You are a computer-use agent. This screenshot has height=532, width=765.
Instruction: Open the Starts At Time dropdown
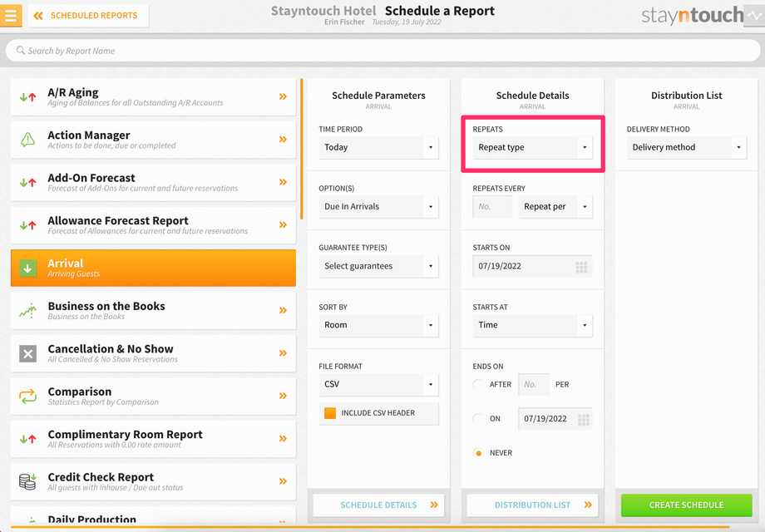533,325
